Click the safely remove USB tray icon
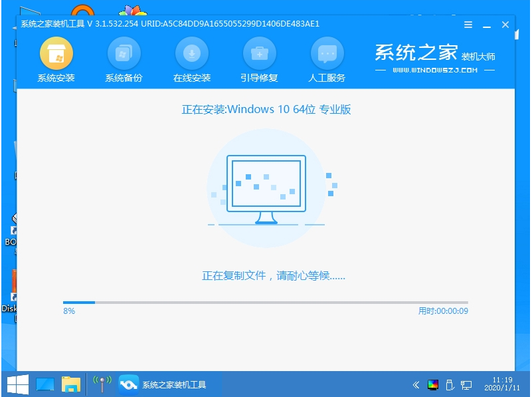 tap(451, 384)
